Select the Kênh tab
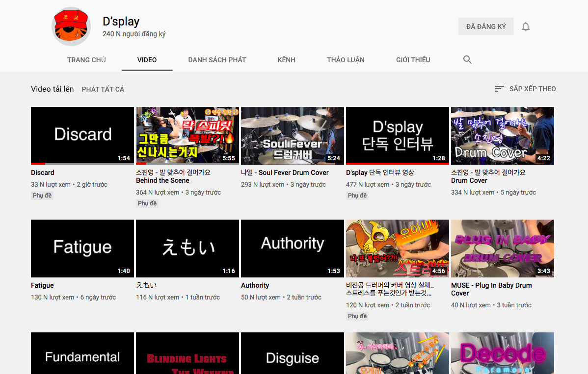Screen dimensions: 588x374 click(287, 60)
